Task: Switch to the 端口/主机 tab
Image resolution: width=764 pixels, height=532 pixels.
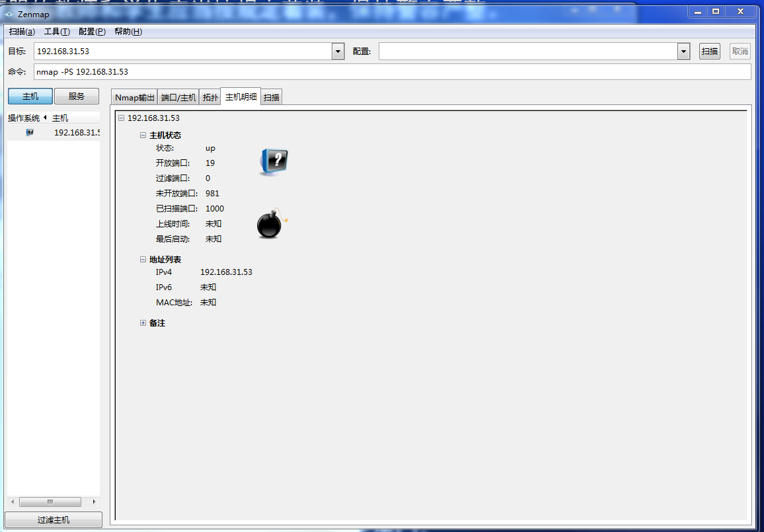Action: click(x=178, y=97)
